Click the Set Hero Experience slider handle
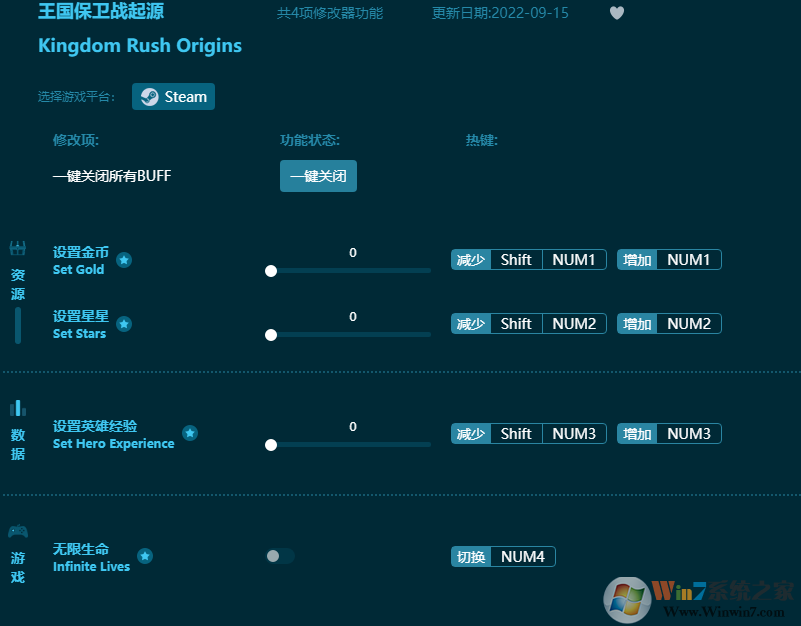801x626 pixels. [271, 445]
